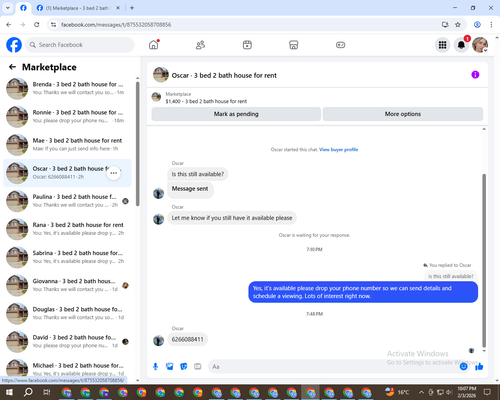Open David's conversation
This screenshot has height=400, width=500.
click(67, 342)
